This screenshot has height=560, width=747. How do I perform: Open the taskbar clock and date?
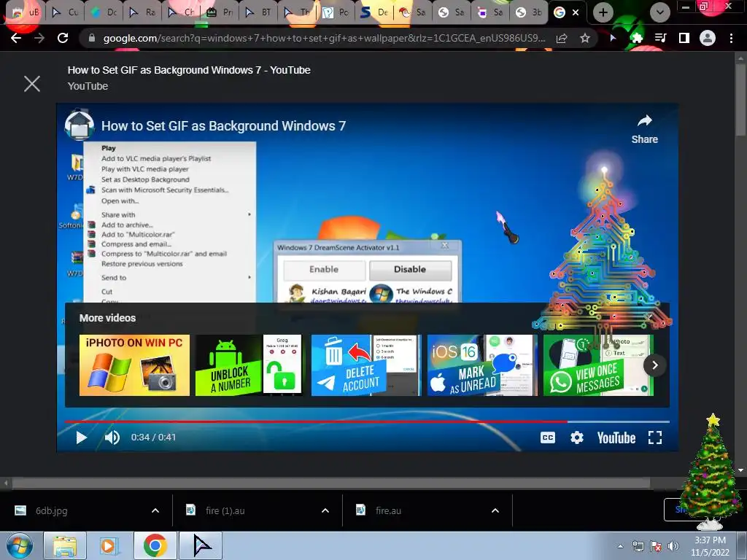tap(711, 546)
